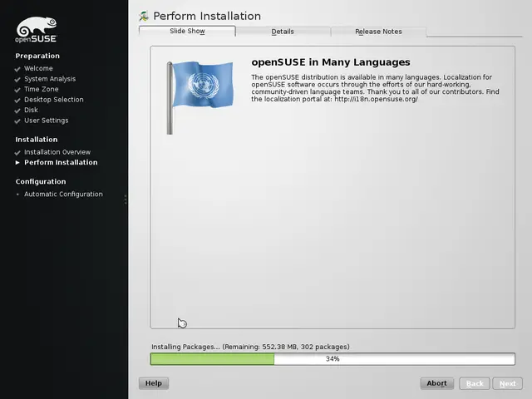Abort the installation

coord(436,383)
